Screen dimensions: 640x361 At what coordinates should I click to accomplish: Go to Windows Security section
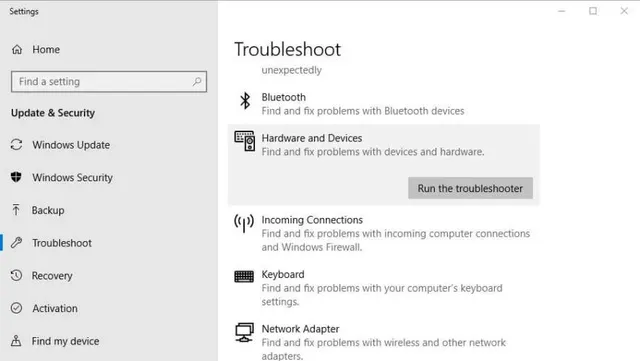(x=73, y=178)
